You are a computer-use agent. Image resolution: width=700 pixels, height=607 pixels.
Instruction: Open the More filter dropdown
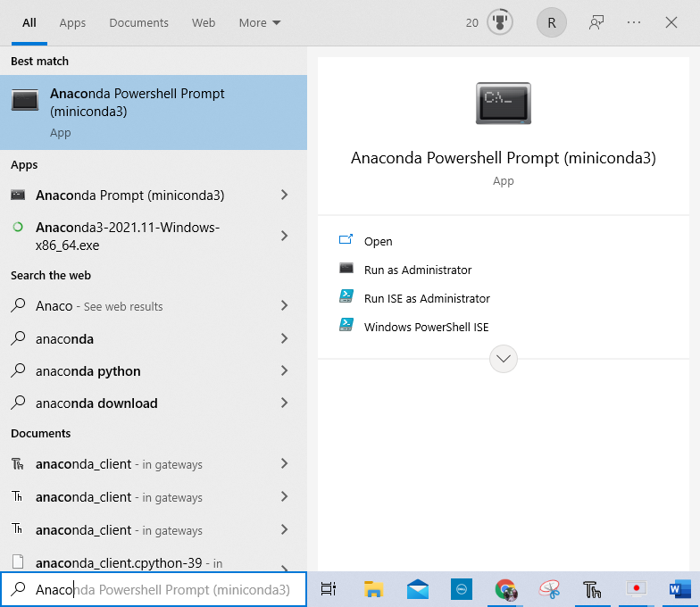click(260, 23)
